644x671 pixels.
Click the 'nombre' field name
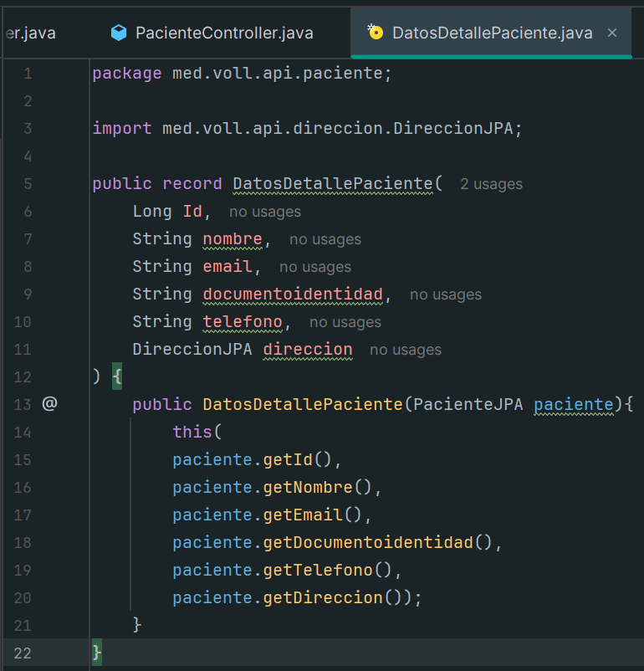point(233,239)
